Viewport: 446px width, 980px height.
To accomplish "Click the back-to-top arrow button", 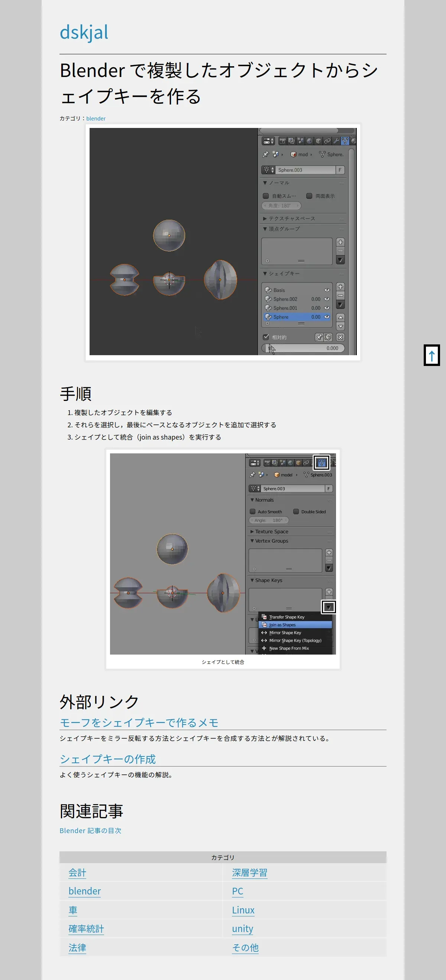I will click(432, 355).
